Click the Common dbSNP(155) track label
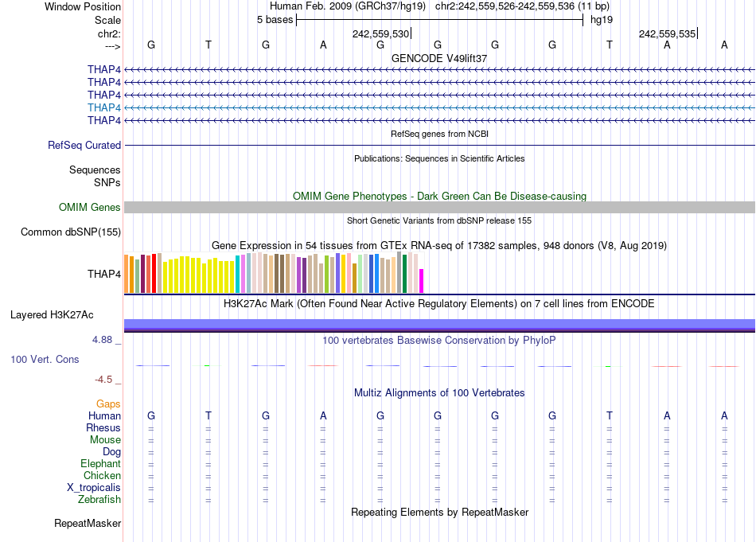This screenshot has width=756, height=542. tap(71, 232)
